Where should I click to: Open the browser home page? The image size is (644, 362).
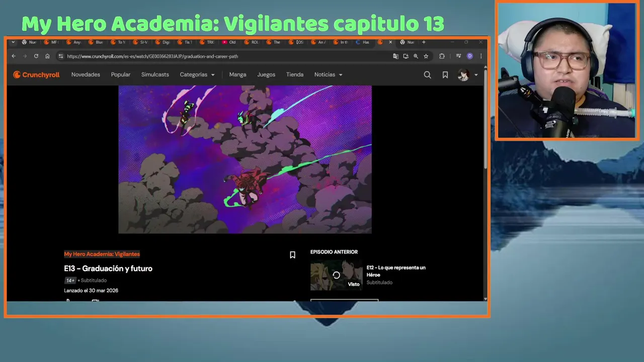click(x=47, y=56)
